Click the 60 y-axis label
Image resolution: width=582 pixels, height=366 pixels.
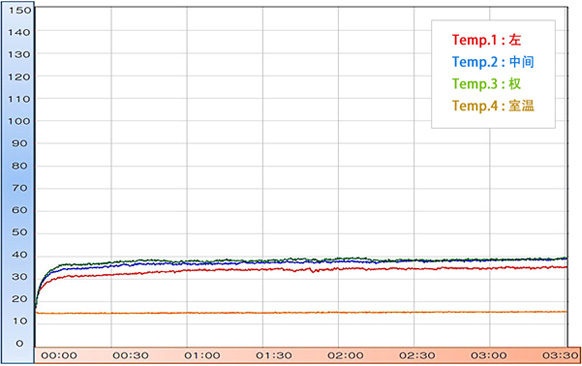(x=20, y=210)
